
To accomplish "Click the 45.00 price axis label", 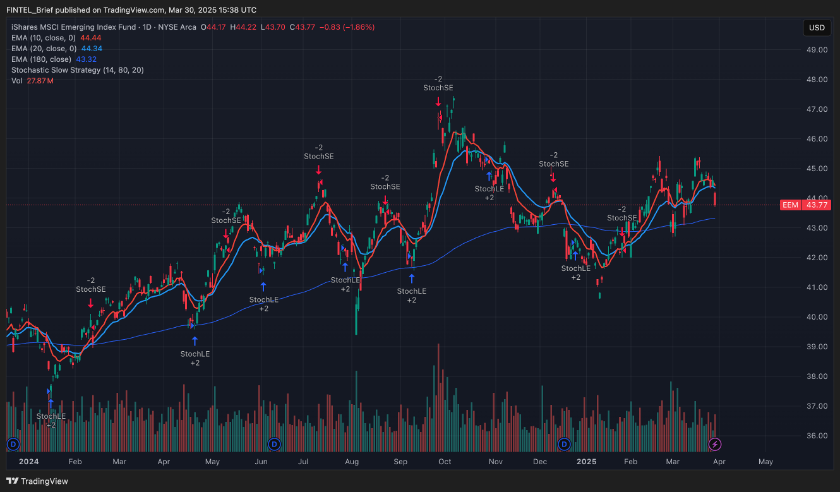I will coord(817,168).
